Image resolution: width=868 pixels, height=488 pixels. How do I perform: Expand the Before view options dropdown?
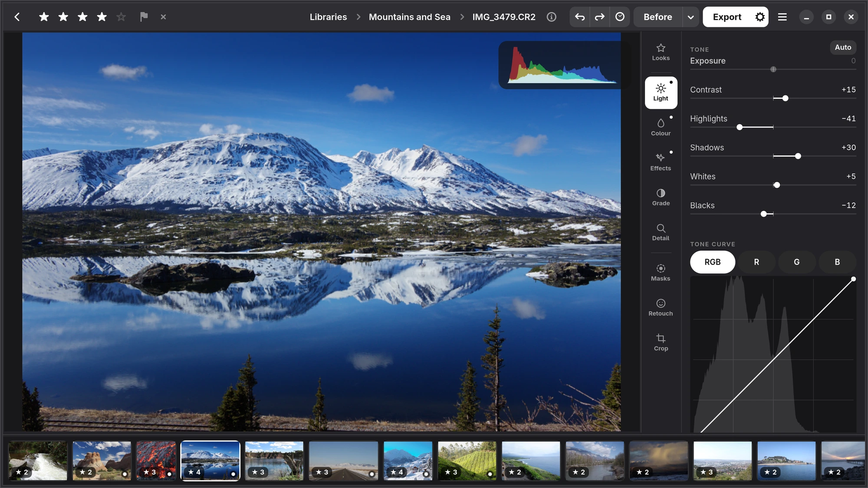(x=690, y=17)
